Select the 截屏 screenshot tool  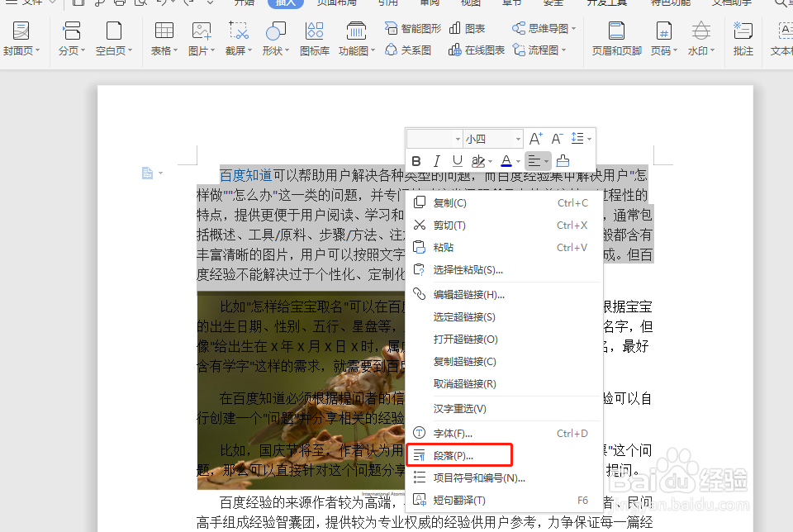click(238, 39)
